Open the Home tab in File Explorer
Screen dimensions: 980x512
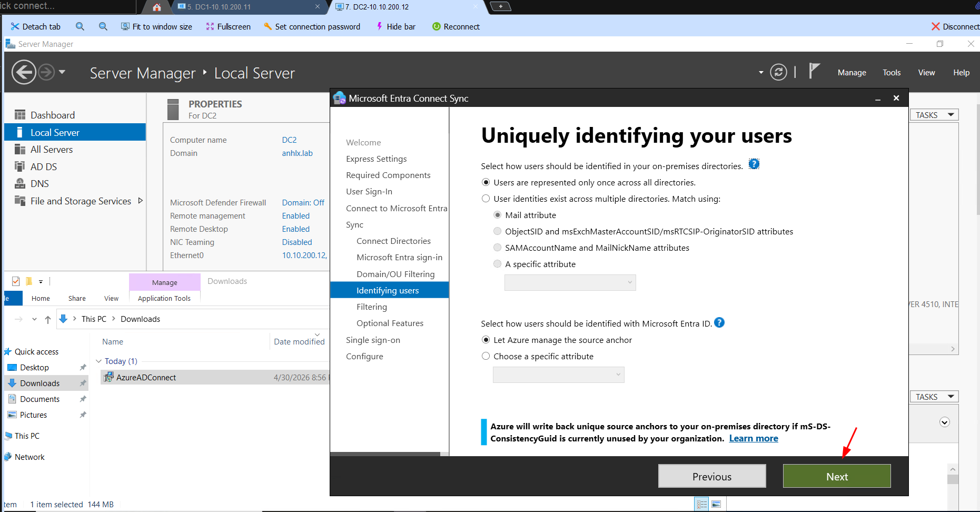41,298
